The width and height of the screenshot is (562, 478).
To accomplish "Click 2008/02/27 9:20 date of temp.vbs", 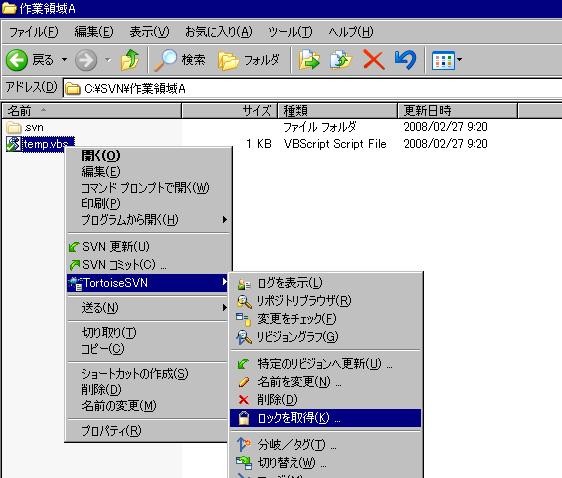I will click(x=446, y=144).
